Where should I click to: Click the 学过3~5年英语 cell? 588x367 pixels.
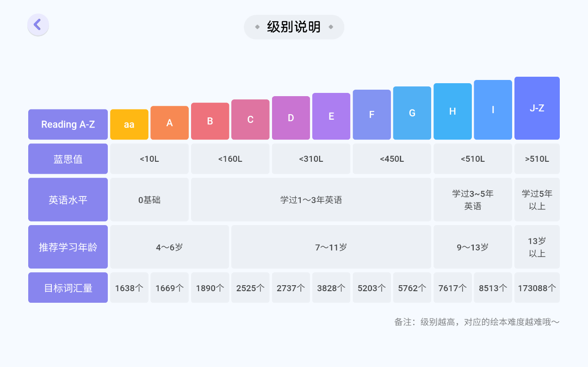click(x=473, y=200)
